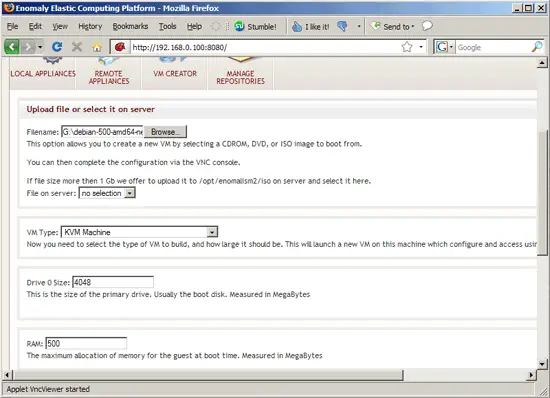Click the Stop loading X icon

(x=77, y=47)
